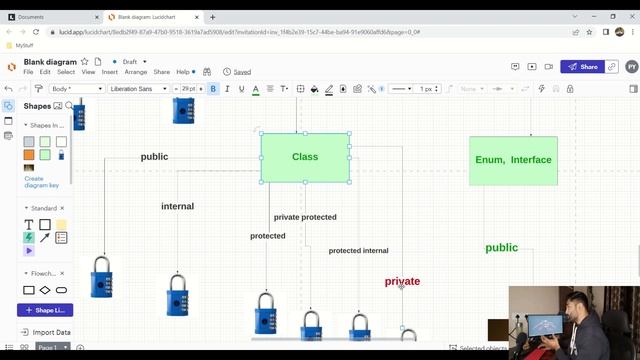Open the Help menu
The width and height of the screenshot is (640, 360).
tap(182, 72)
